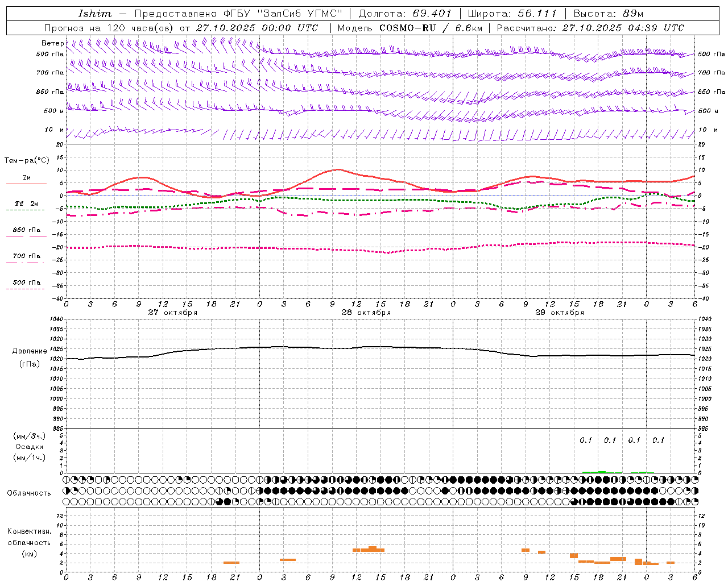This screenshot has width=728, height=582.
Task: Click the dotted "500 гПа" temperature legend line
Action: (x=25, y=289)
